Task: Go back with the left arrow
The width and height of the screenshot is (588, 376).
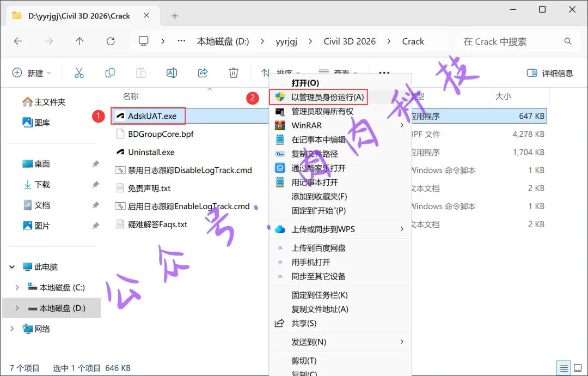Action: [x=18, y=41]
